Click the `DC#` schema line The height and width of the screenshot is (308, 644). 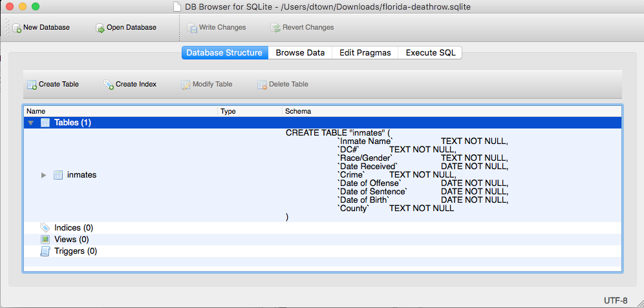click(x=397, y=150)
